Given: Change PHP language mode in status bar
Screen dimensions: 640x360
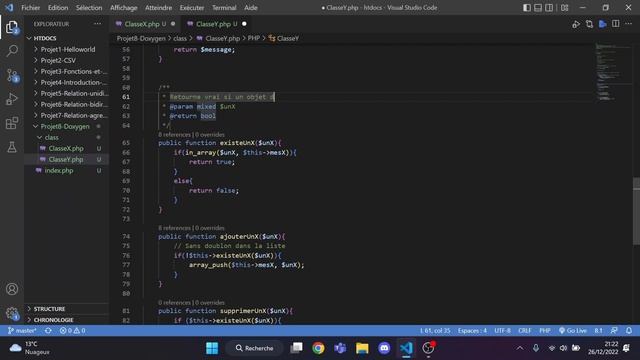Looking at the screenshot, I should [545, 331].
